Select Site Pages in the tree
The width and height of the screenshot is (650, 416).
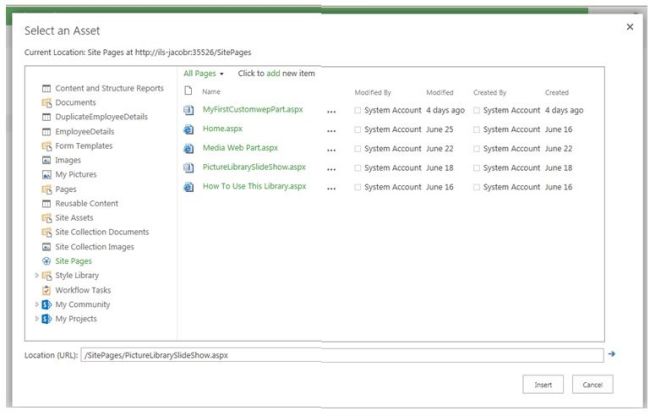coord(73,261)
